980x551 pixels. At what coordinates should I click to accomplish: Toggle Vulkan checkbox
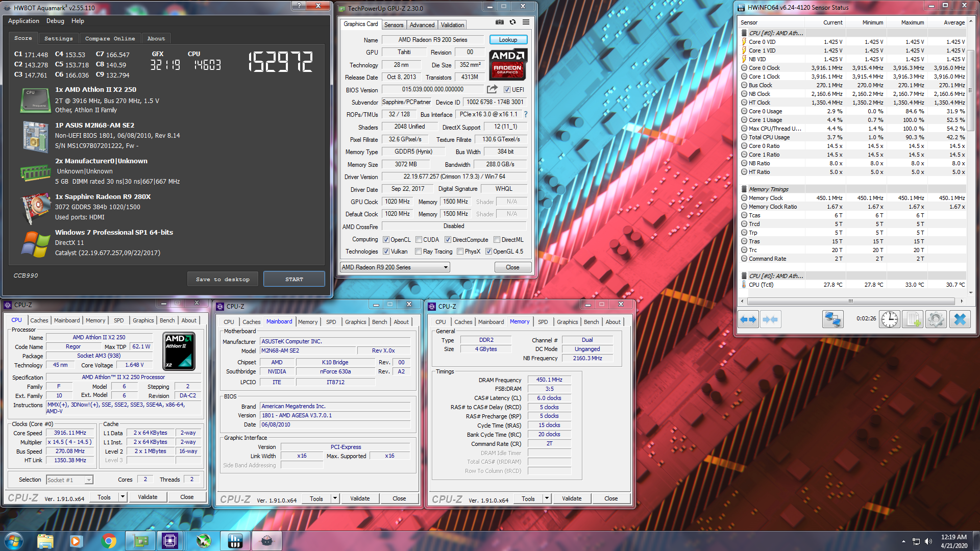click(386, 252)
